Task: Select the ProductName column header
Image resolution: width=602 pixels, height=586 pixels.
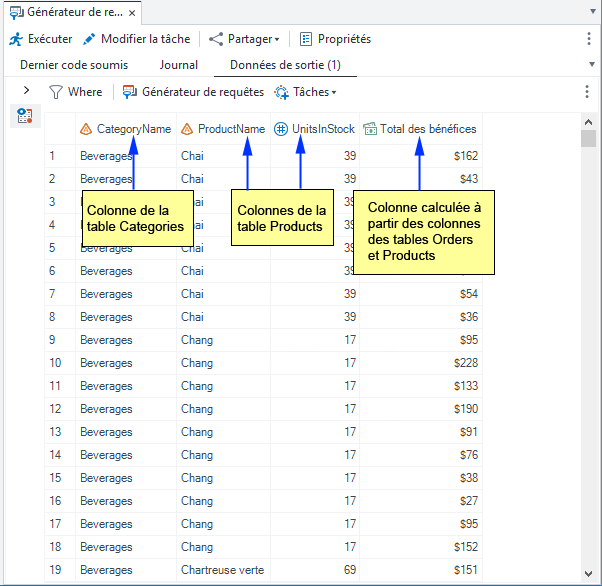Action: (x=230, y=129)
